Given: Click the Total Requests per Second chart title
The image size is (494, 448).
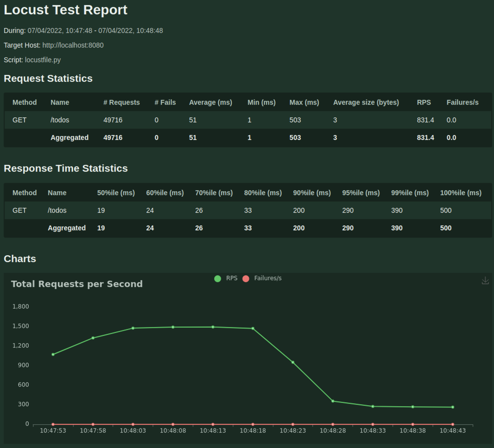Looking at the screenshot, I should (x=77, y=284).
